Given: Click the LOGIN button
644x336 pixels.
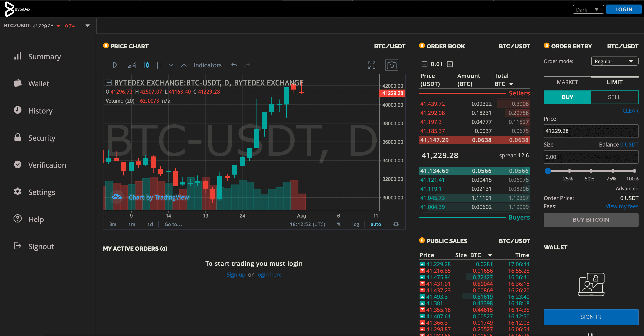Looking at the screenshot, I should click(623, 9).
